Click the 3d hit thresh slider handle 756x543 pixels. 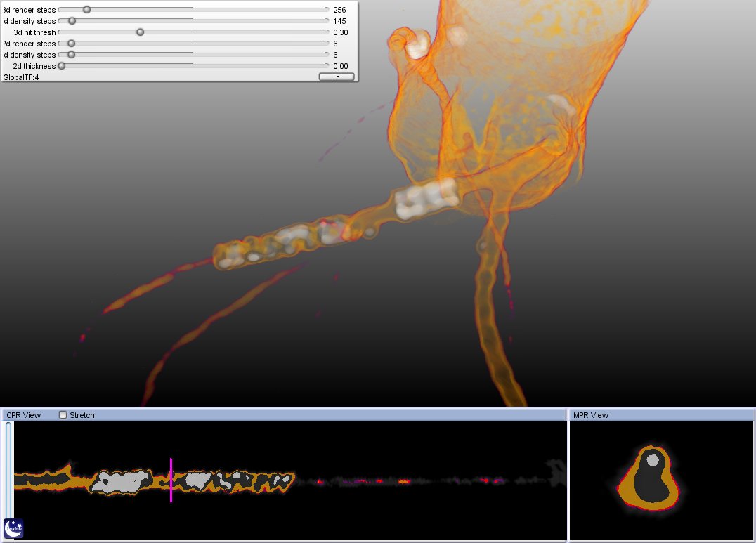[140, 32]
